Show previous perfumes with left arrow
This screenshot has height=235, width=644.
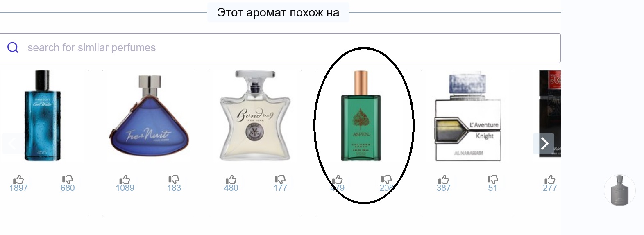13,144
